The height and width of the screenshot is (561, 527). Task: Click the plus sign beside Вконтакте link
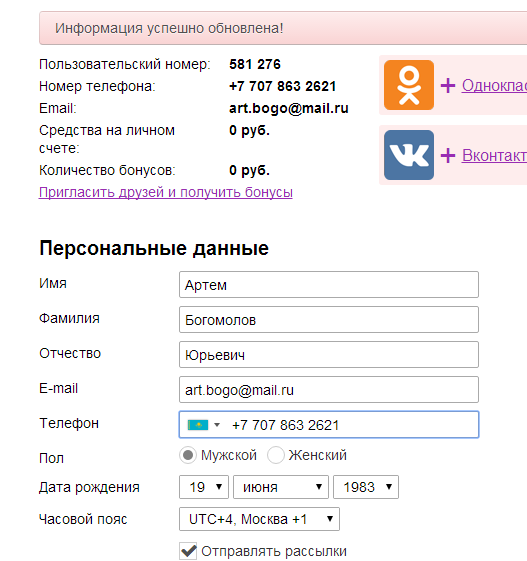coord(448,156)
